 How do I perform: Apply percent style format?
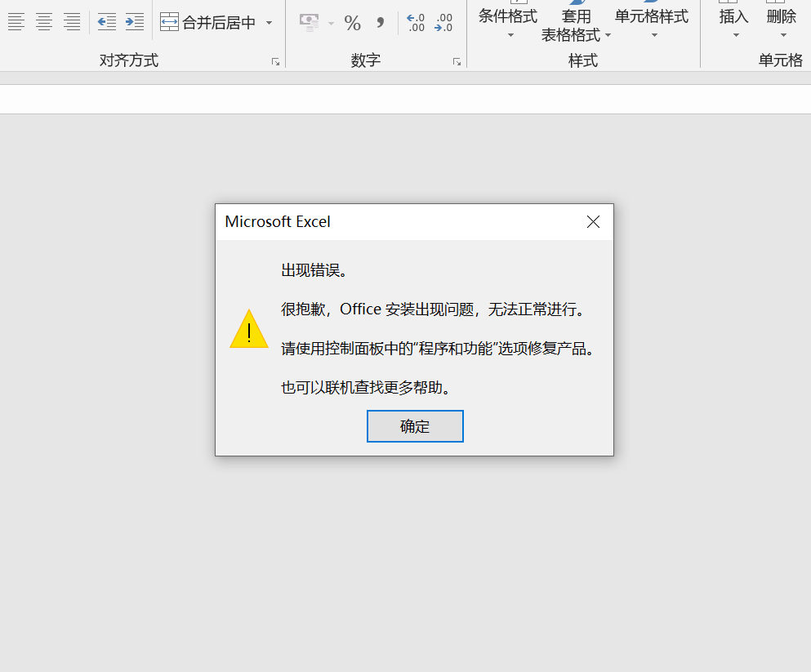click(x=353, y=23)
